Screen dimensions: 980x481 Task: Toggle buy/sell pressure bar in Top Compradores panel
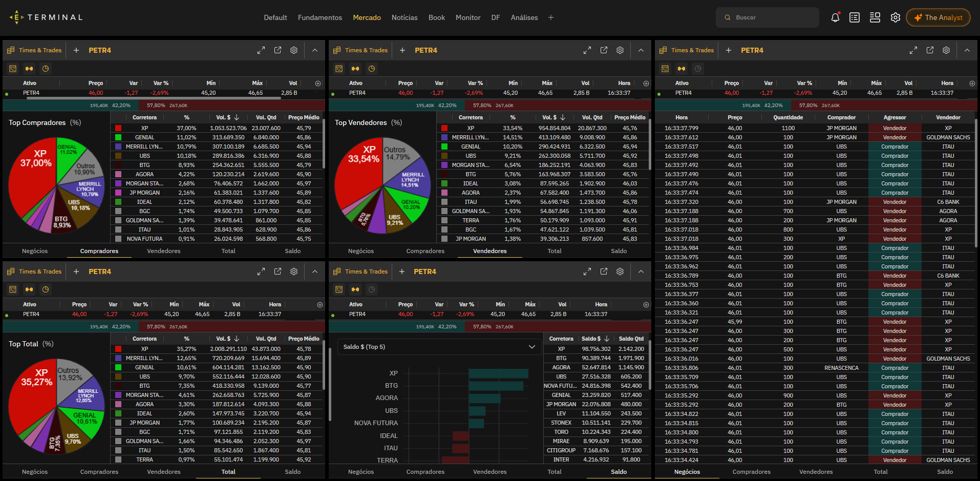[29, 69]
